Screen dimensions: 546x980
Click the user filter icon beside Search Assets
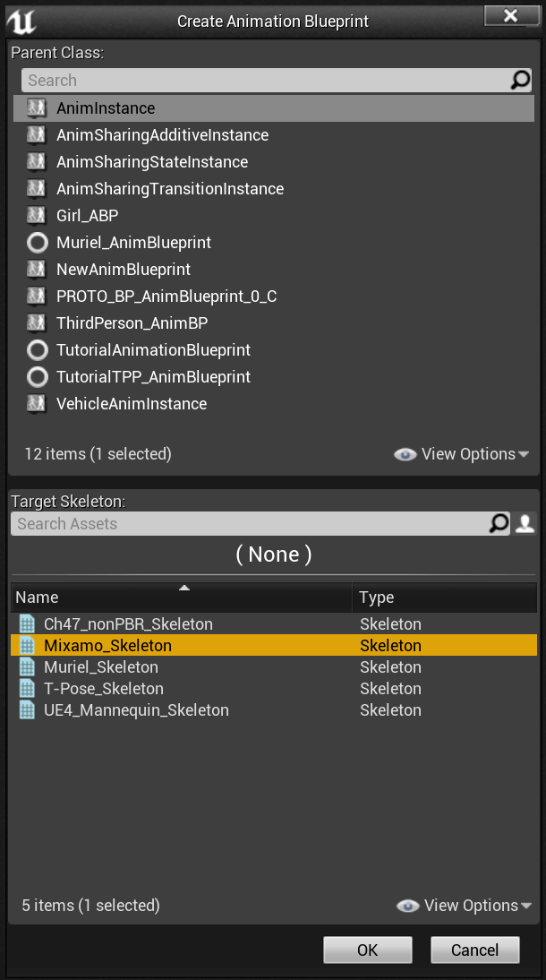525,523
